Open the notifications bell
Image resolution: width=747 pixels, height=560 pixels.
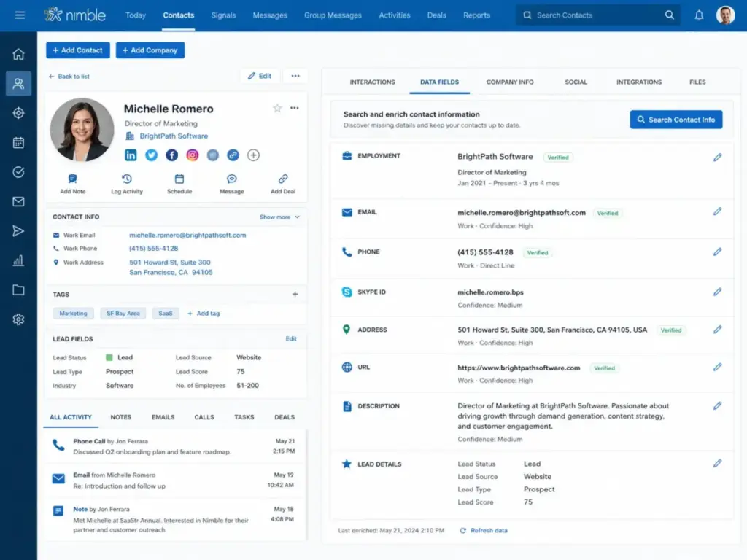pos(699,15)
